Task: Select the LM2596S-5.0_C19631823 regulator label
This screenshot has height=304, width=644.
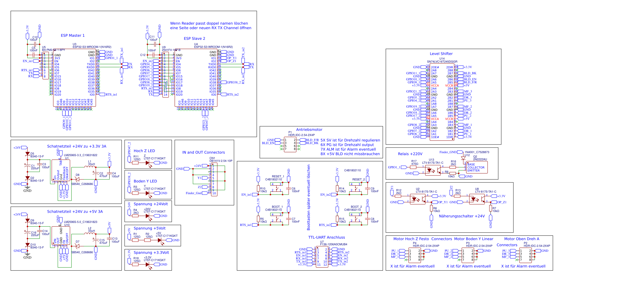Action: (x=80, y=222)
